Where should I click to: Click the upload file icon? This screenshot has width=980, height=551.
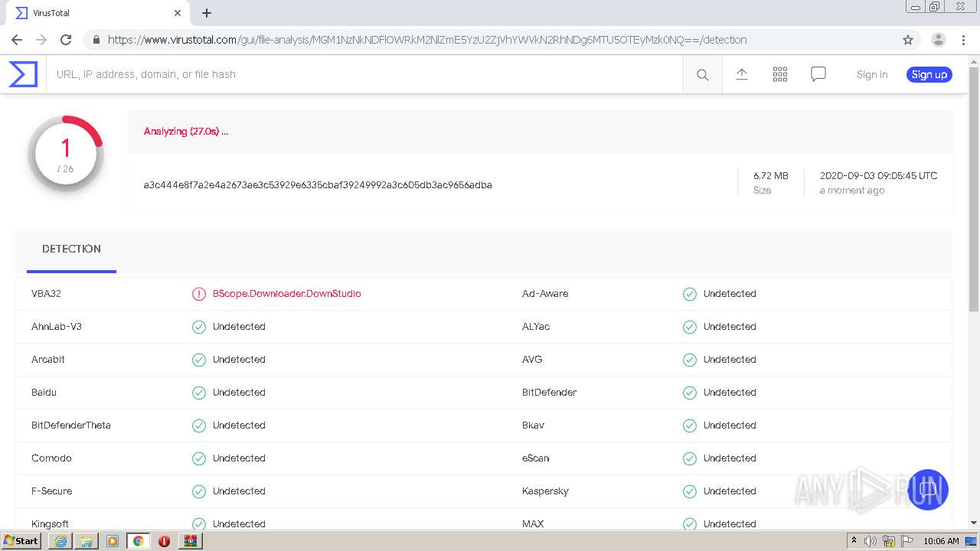coord(741,74)
